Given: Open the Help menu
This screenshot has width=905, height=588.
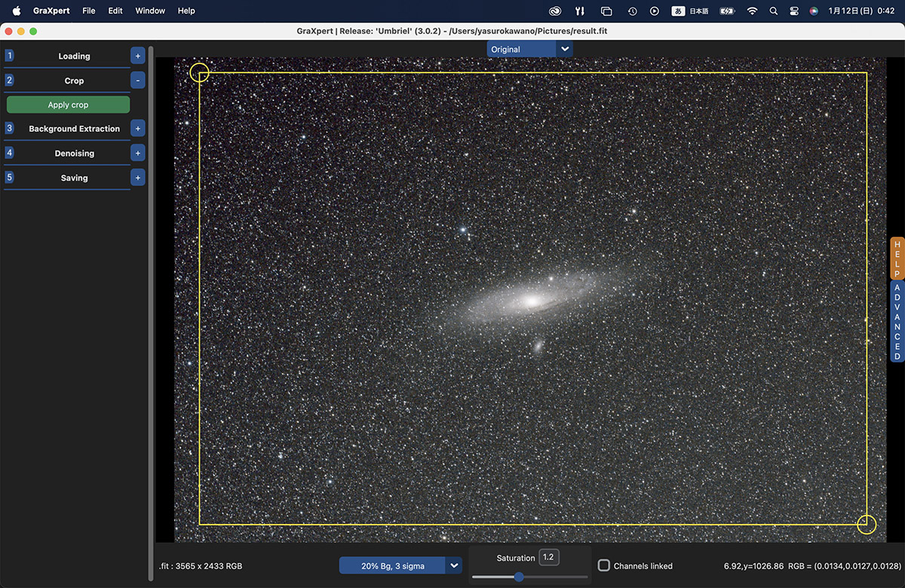Looking at the screenshot, I should click(186, 11).
